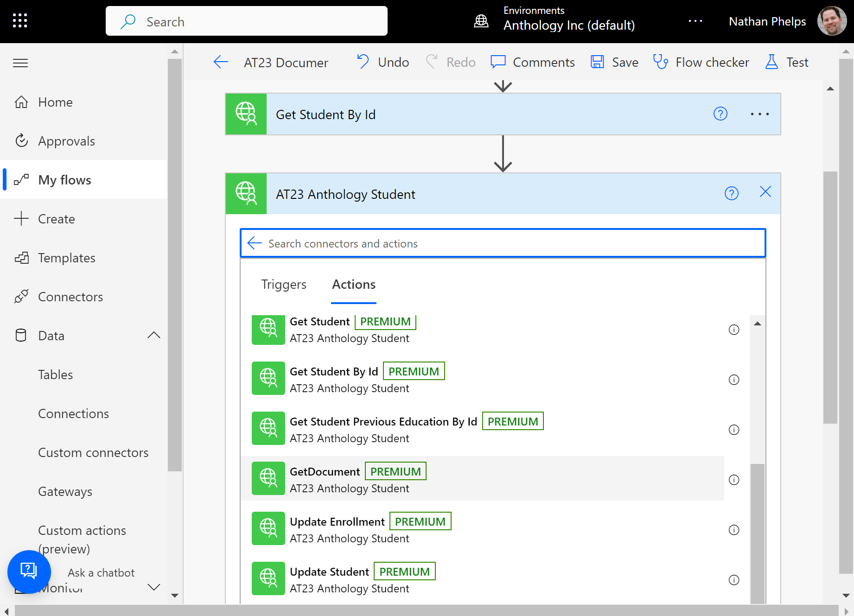Open help for AT23 Anthology Student card

pyautogui.click(x=732, y=193)
